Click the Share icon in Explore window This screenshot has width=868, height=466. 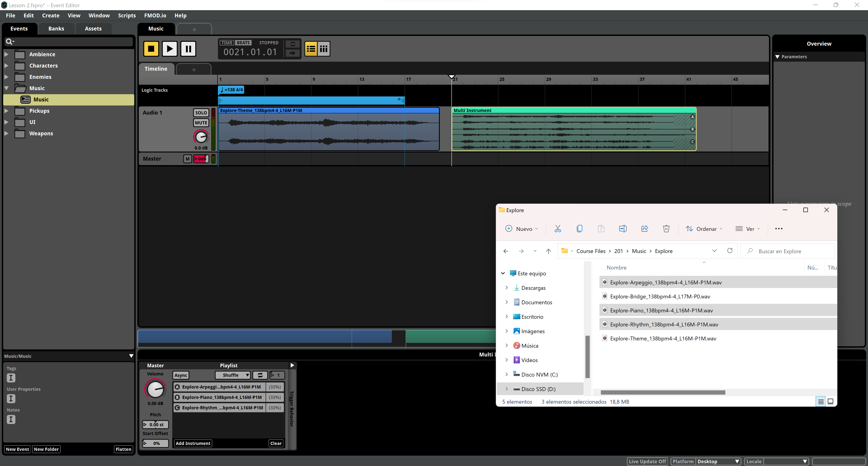tap(645, 229)
